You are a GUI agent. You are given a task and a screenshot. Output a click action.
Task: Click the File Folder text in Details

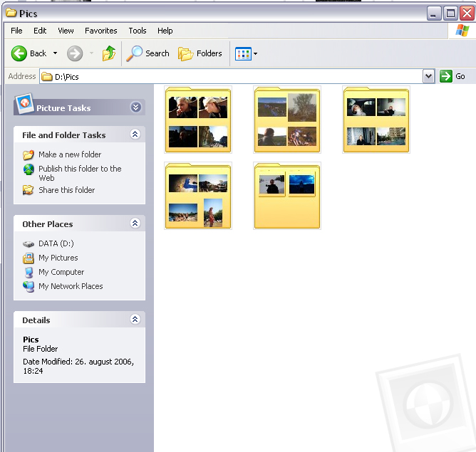coord(41,349)
